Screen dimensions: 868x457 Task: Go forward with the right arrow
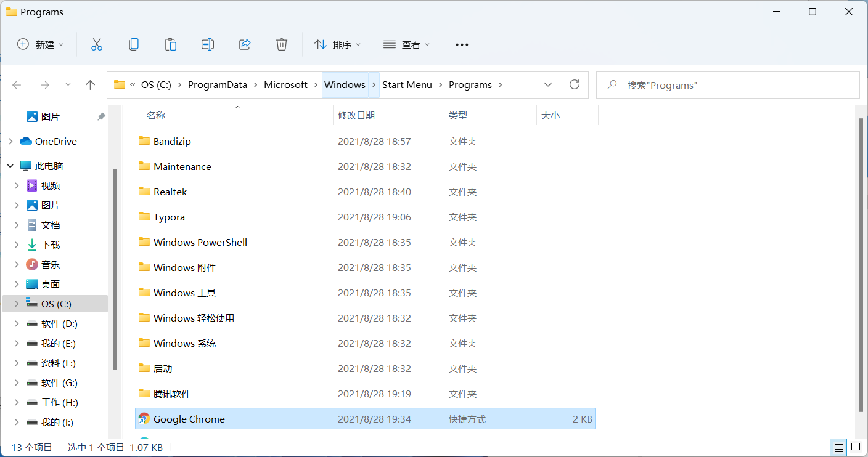(44, 85)
